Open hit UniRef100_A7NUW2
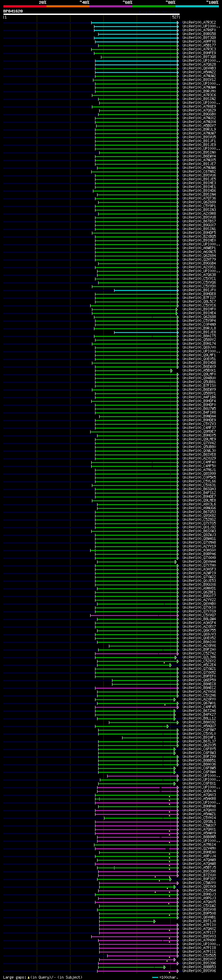Image resolution: width=222 pixels, height=980 pixels. tap(199, 76)
